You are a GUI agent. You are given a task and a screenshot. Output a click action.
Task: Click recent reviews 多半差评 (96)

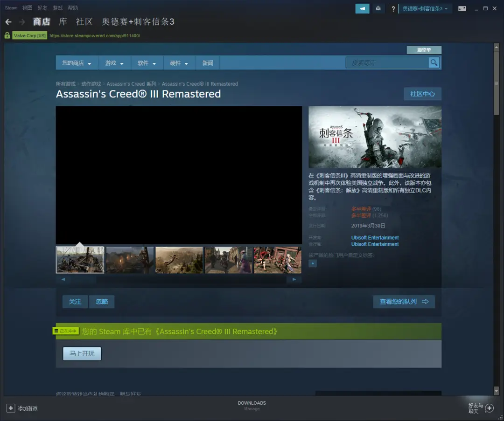366,209
